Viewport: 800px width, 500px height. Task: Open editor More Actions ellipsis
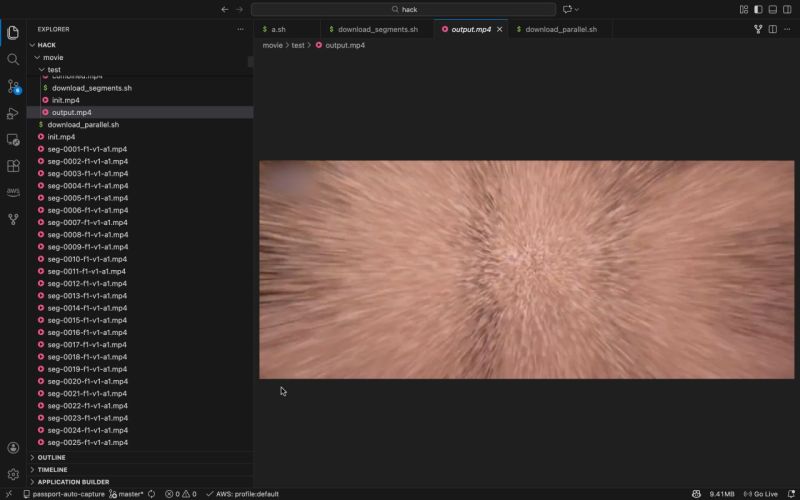pyautogui.click(x=787, y=29)
